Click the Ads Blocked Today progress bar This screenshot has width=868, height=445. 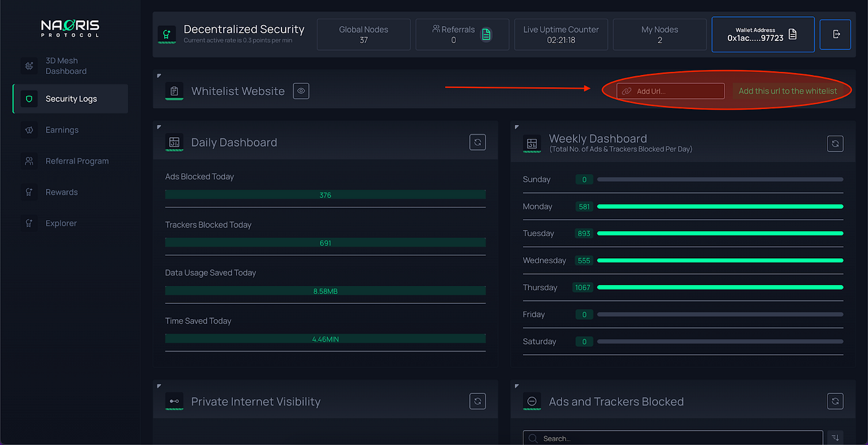pyautogui.click(x=325, y=195)
